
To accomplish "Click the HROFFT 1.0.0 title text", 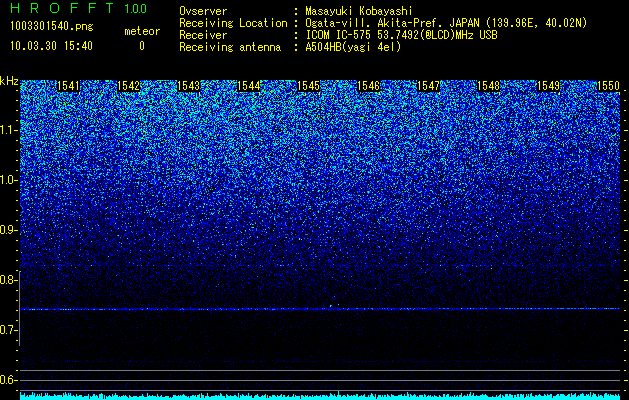I will (x=79, y=8).
